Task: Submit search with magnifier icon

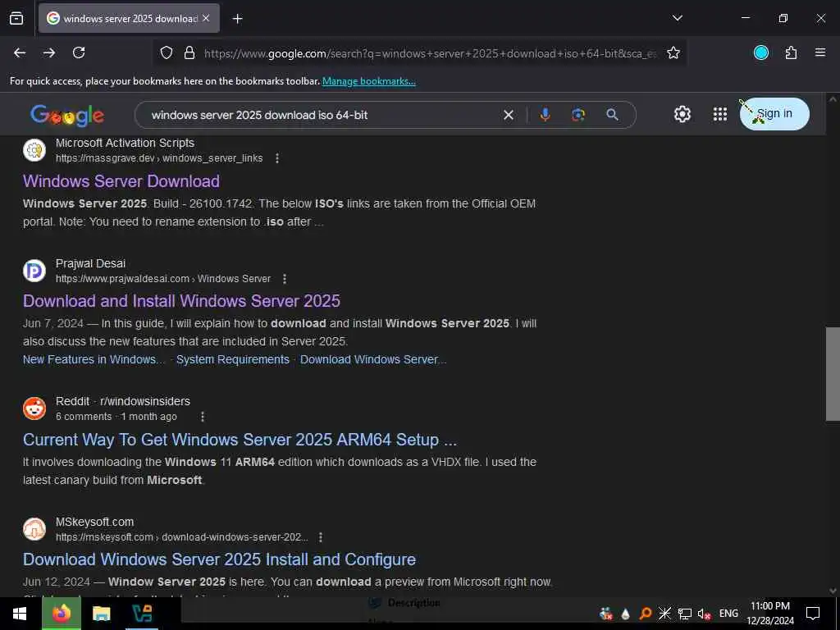Action: tap(612, 115)
